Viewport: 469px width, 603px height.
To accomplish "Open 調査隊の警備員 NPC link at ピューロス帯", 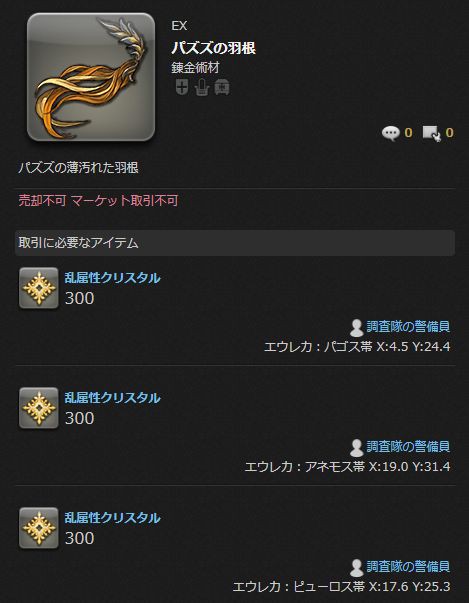I will (408, 566).
